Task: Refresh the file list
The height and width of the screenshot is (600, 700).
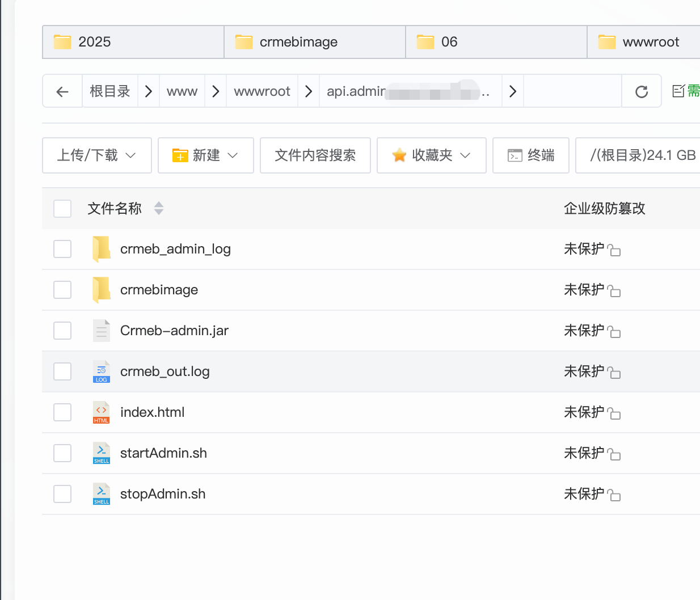Action: click(642, 91)
